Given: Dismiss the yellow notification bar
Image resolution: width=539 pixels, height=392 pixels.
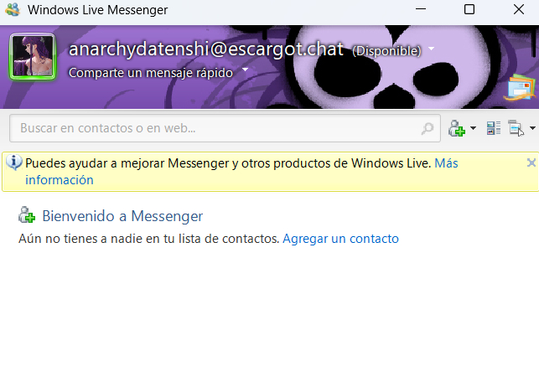Looking at the screenshot, I should coord(531,162).
